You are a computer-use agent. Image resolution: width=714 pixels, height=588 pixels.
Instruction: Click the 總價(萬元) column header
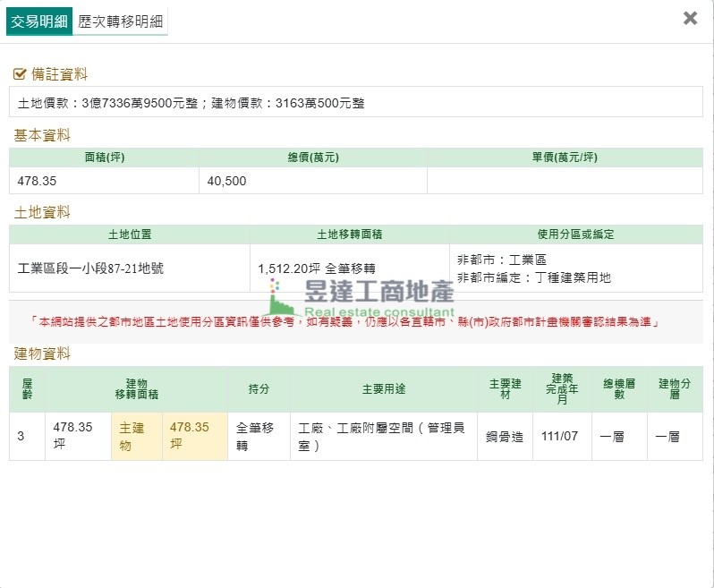[x=312, y=158]
